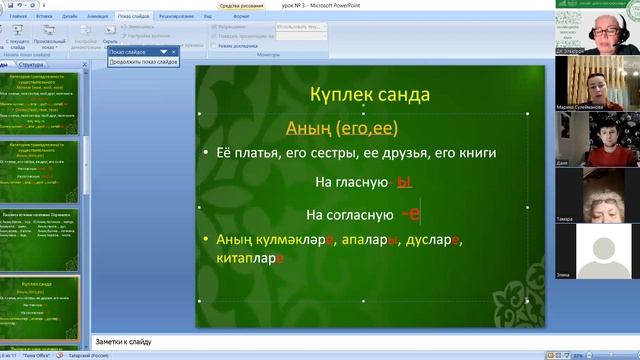Click the zoom out minus button
Image resolution: width=640 pixels, height=360 pixels.
(589, 356)
